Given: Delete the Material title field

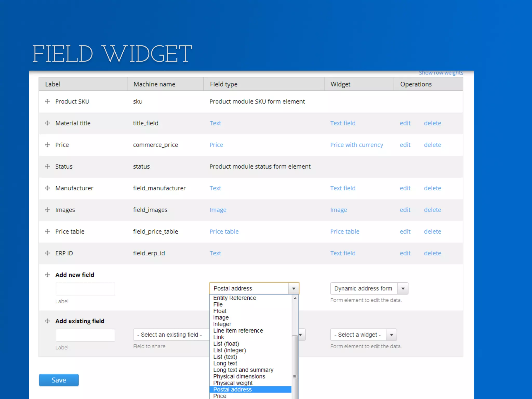Looking at the screenshot, I should pos(433,123).
